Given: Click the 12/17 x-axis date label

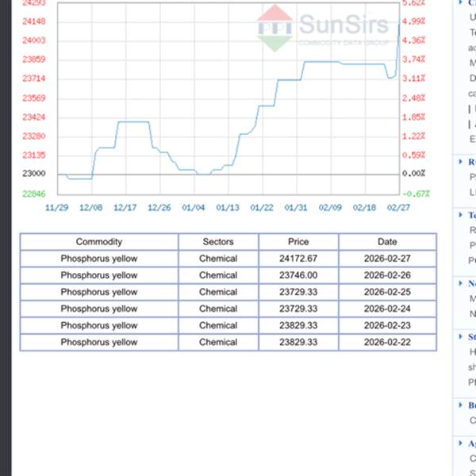Looking at the screenshot, I should pyautogui.click(x=125, y=208).
